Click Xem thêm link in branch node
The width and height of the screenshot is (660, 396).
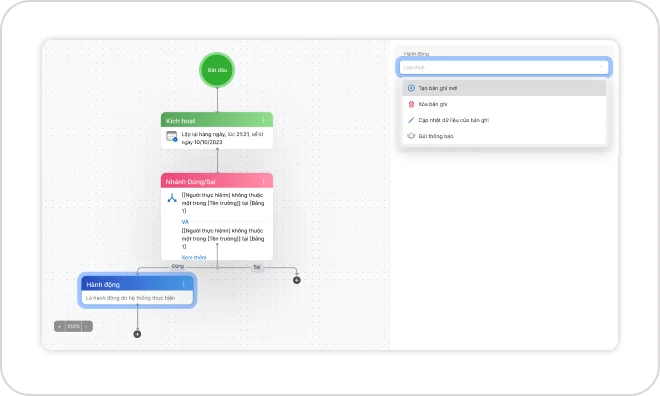coord(194,257)
